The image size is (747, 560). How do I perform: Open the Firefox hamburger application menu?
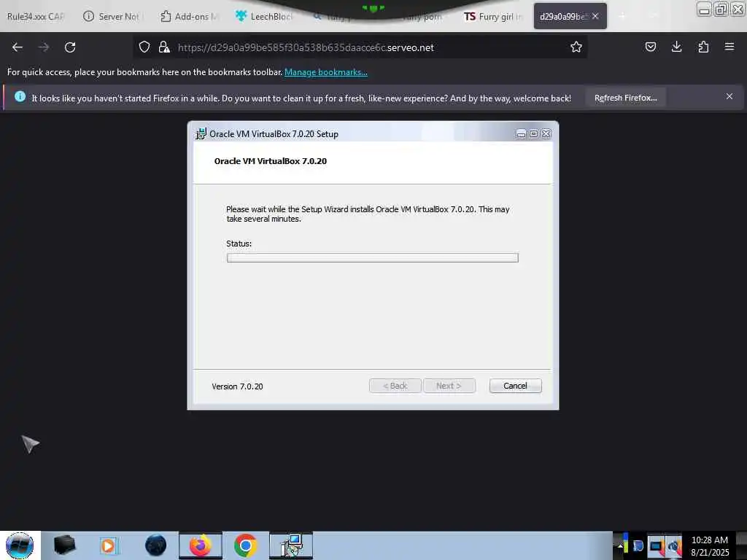pos(729,47)
